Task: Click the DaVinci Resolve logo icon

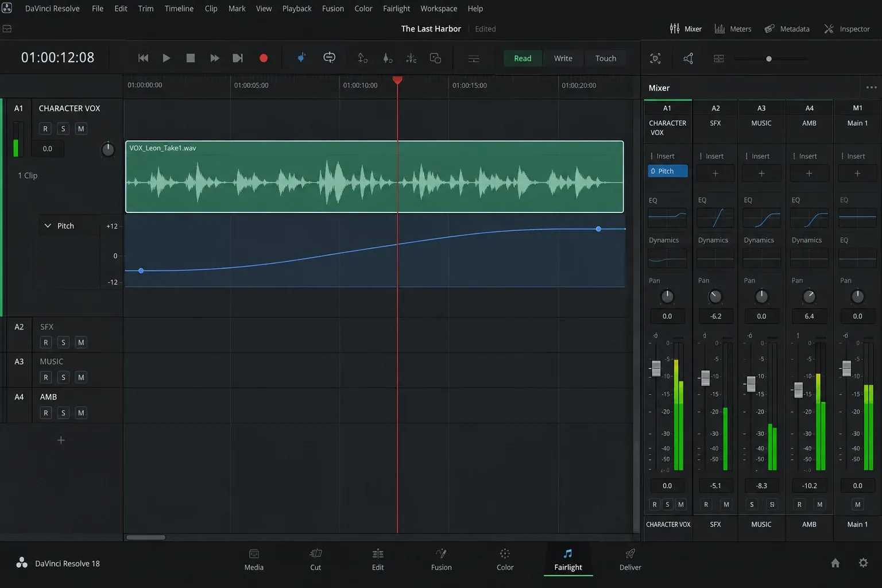Action: point(7,8)
